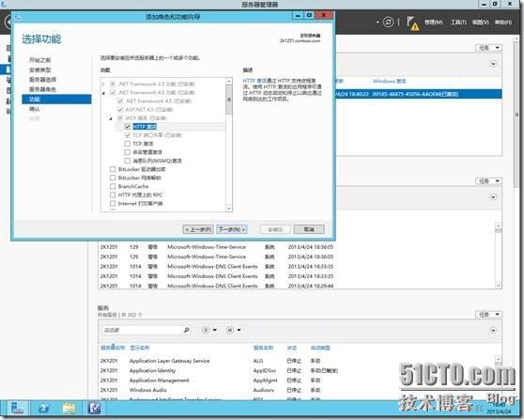This screenshot has height=420, width=524.
Task: Click the feature list vertical scrollbar thumb
Action: click(x=229, y=99)
